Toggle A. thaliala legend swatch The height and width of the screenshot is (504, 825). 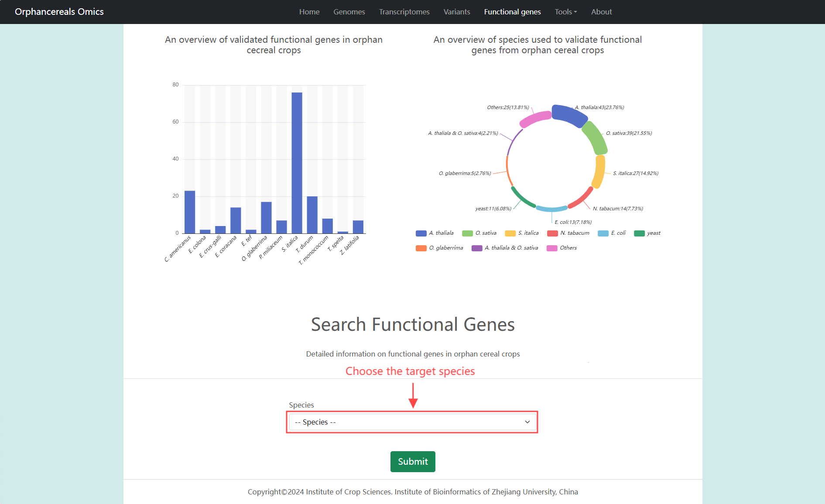coord(421,233)
